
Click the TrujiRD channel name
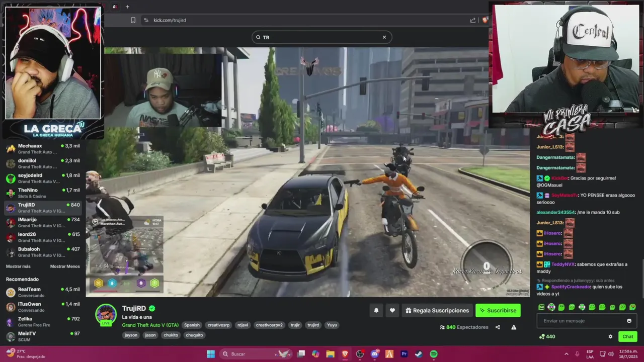[x=134, y=308]
